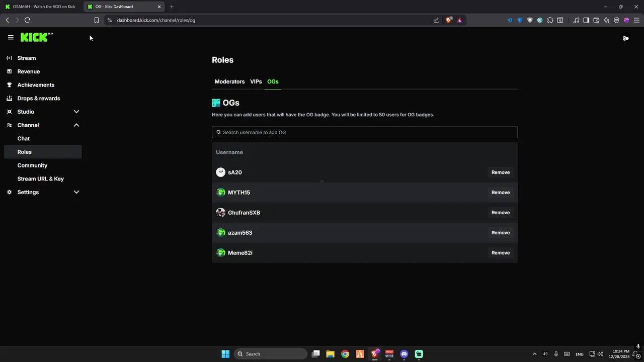Image resolution: width=644 pixels, height=362 pixels.
Task: Switch to the VIPs tab
Action: [x=256, y=81]
